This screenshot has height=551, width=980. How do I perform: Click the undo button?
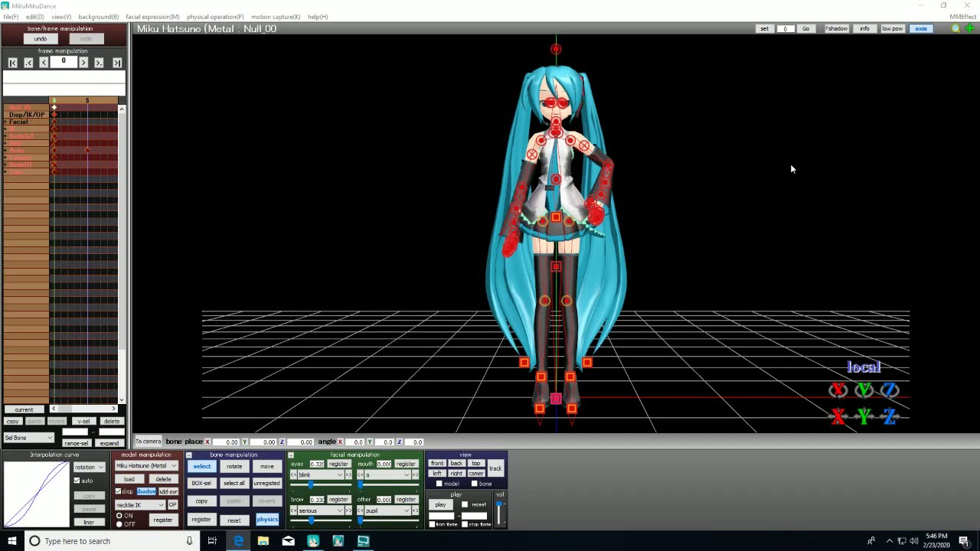pos(41,39)
